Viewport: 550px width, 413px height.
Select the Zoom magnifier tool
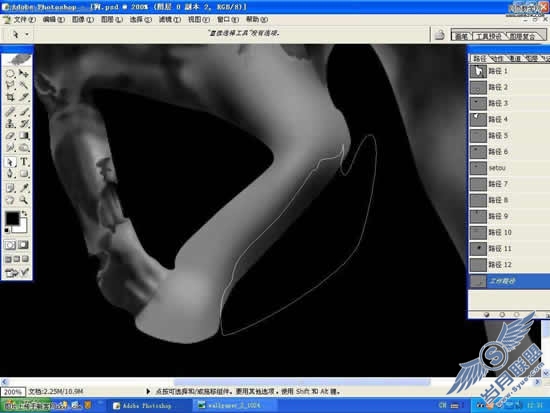(x=24, y=200)
